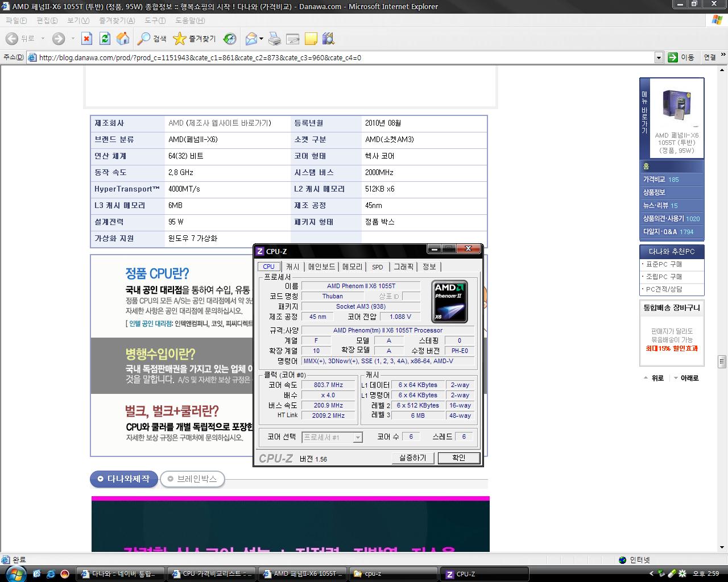Click the CPU-Z title bar Z icon
The image size is (728, 582).
pyautogui.click(x=260, y=251)
